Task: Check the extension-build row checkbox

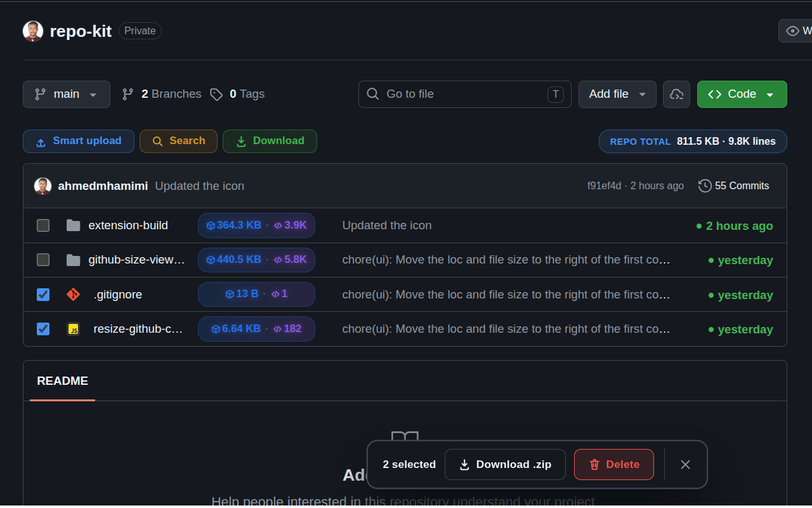Action: 43,225
